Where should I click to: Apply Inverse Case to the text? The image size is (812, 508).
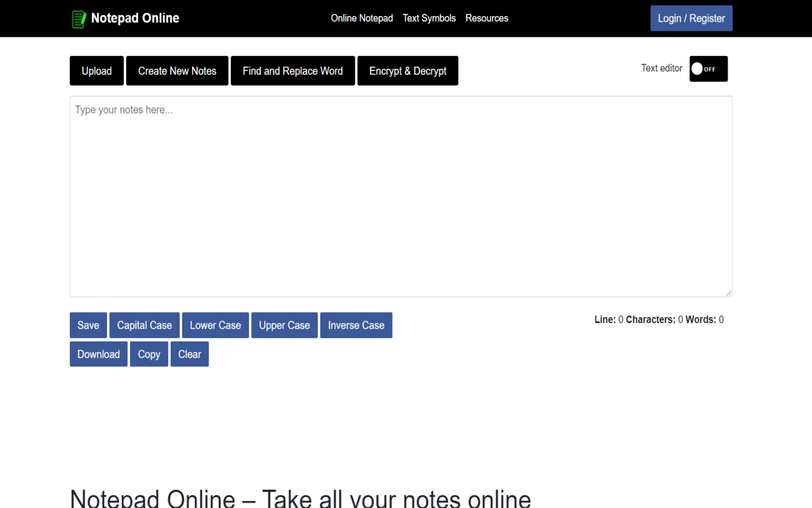coord(356,324)
